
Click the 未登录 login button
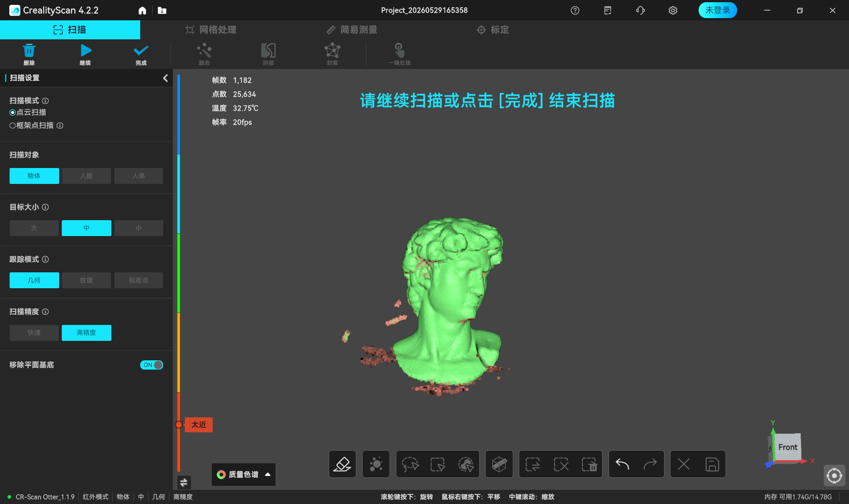tap(717, 10)
